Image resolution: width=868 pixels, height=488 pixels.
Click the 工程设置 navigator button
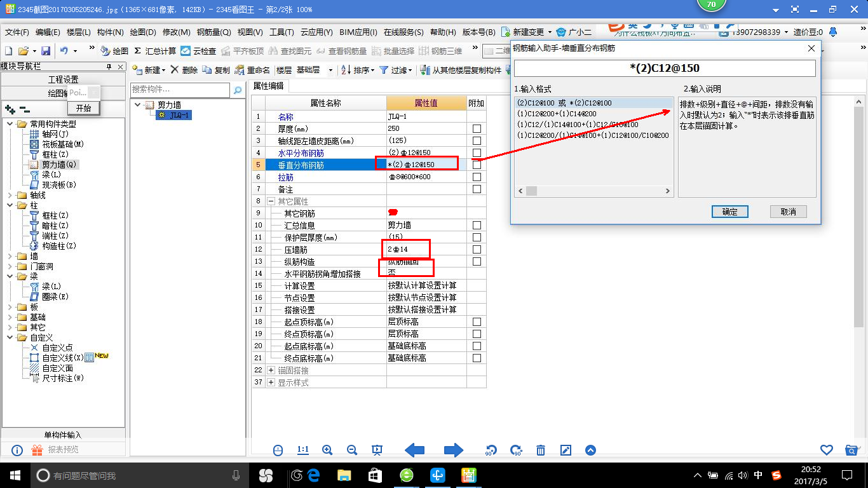tap(63, 79)
